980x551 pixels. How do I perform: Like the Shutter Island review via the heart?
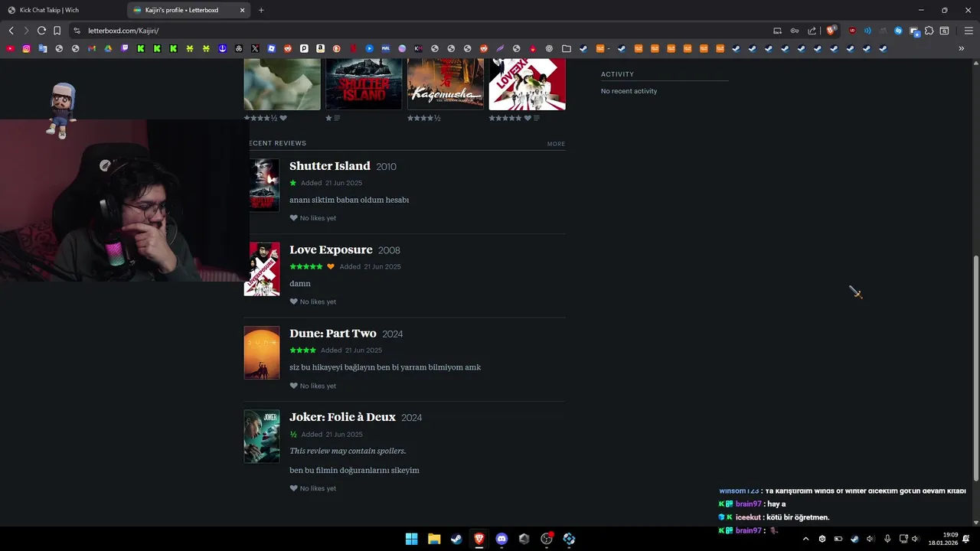click(293, 218)
